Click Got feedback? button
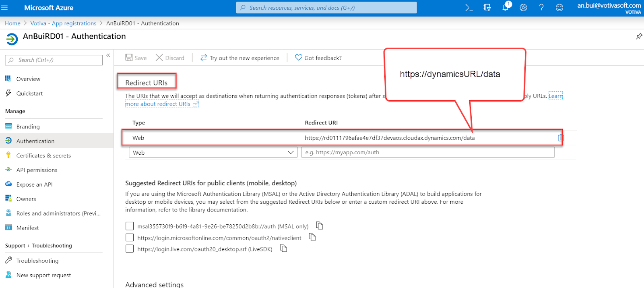The width and height of the screenshot is (644, 288). point(318,58)
